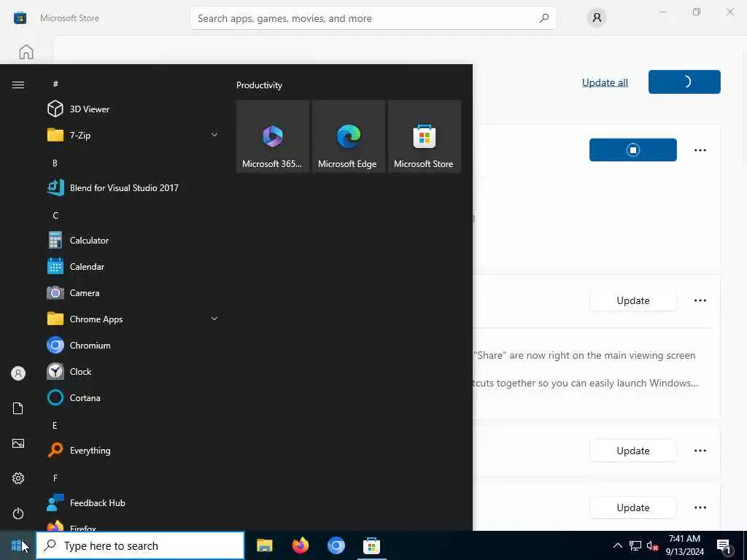Click the Microsoft Store tile

tap(425, 136)
